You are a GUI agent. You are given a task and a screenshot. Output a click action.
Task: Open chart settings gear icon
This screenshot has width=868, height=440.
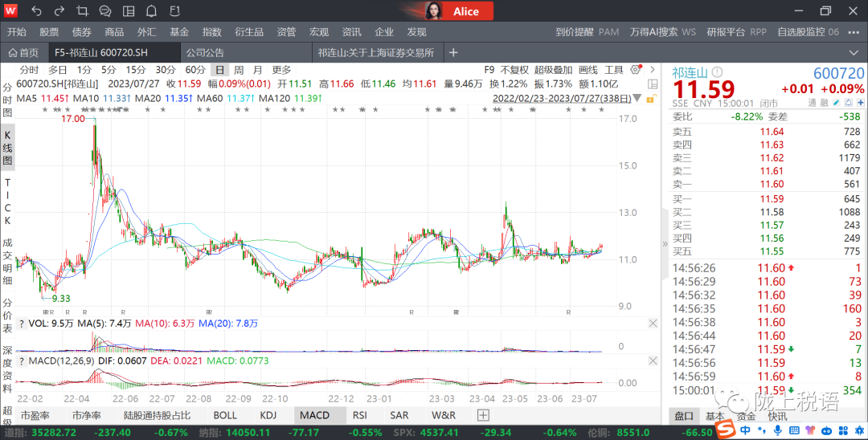(x=636, y=70)
